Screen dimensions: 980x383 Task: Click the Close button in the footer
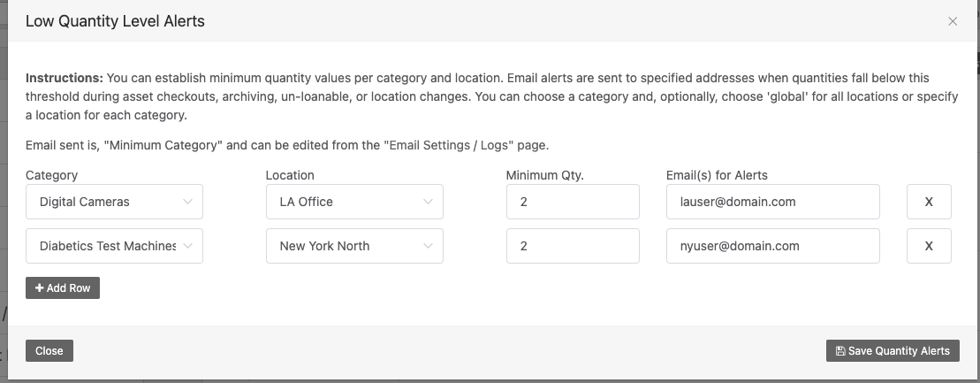[49, 351]
